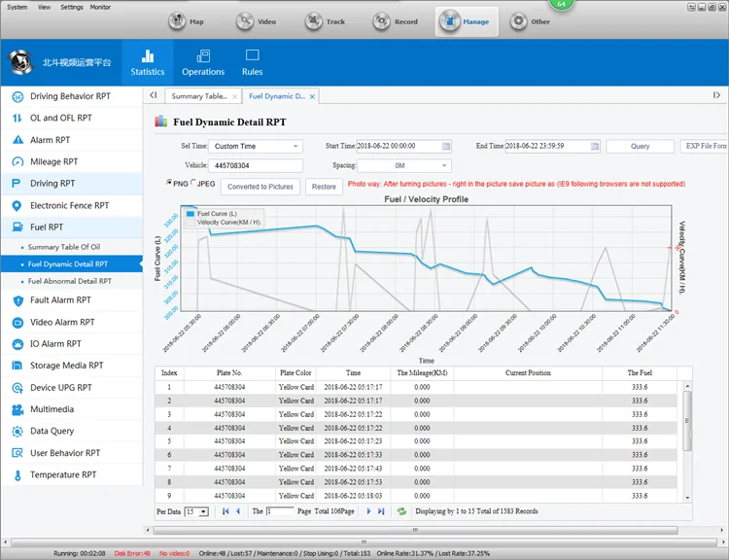Click the Track toolbar icon
This screenshot has height=560, width=729.
[x=315, y=20]
